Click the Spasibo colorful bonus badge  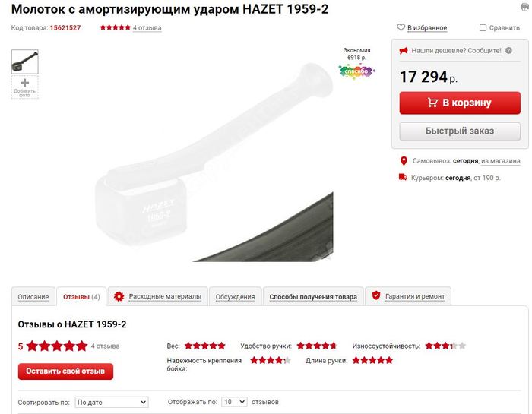click(356, 71)
